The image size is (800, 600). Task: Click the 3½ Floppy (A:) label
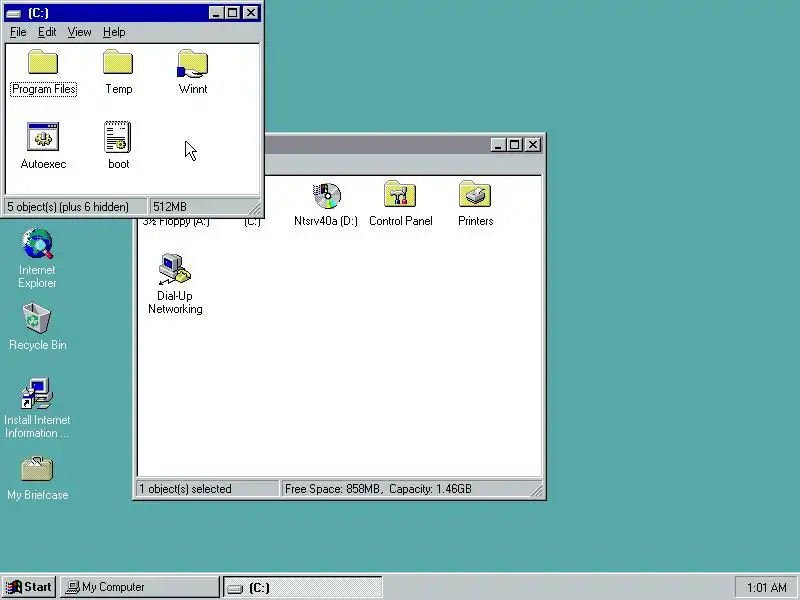(176, 222)
